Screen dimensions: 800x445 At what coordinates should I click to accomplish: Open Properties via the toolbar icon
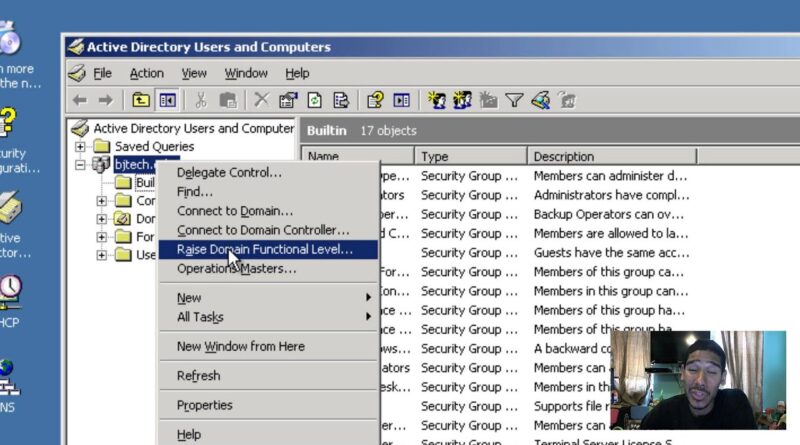pos(288,100)
